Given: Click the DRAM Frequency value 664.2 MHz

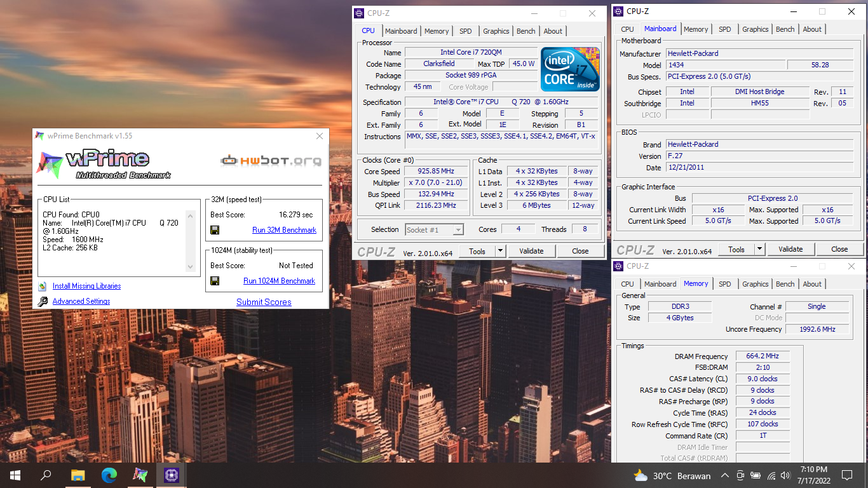Looking at the screenshot, I should coord(763,356).
